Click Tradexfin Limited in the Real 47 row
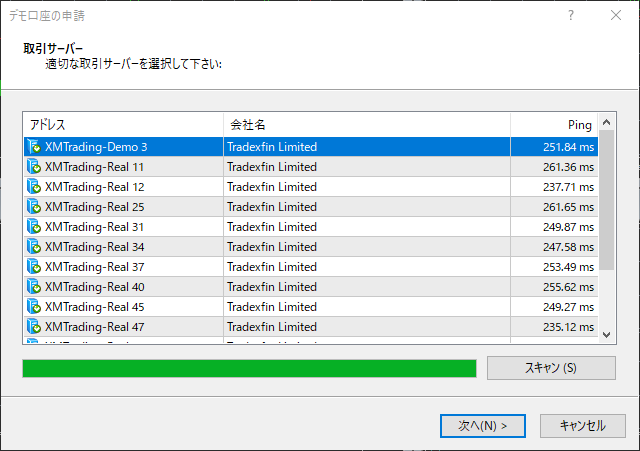Screen dimensions: 640x451 pos(272,327)
